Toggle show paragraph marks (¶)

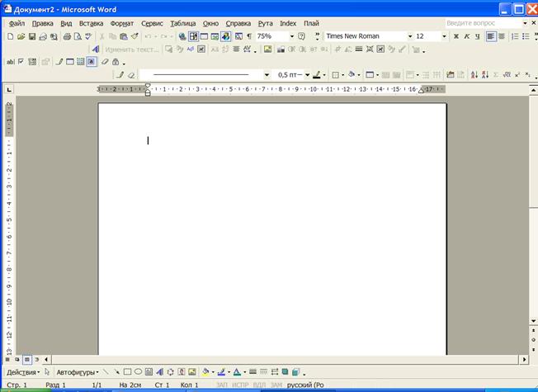point(249,37)
